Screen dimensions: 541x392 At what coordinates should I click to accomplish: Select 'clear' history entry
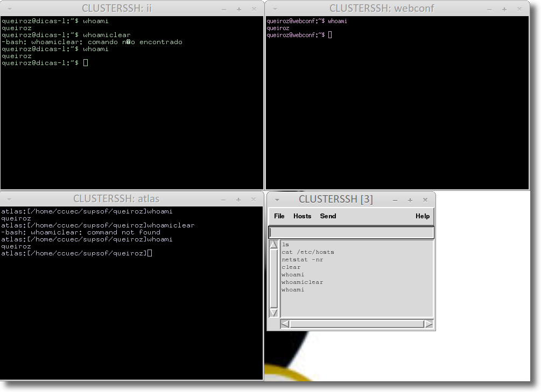coord(291,267)
